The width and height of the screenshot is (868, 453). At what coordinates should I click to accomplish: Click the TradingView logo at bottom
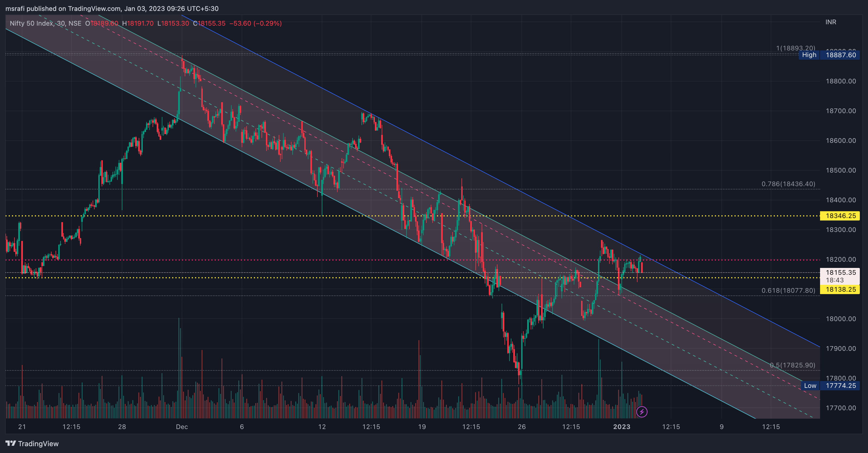[x=32, y=443]
